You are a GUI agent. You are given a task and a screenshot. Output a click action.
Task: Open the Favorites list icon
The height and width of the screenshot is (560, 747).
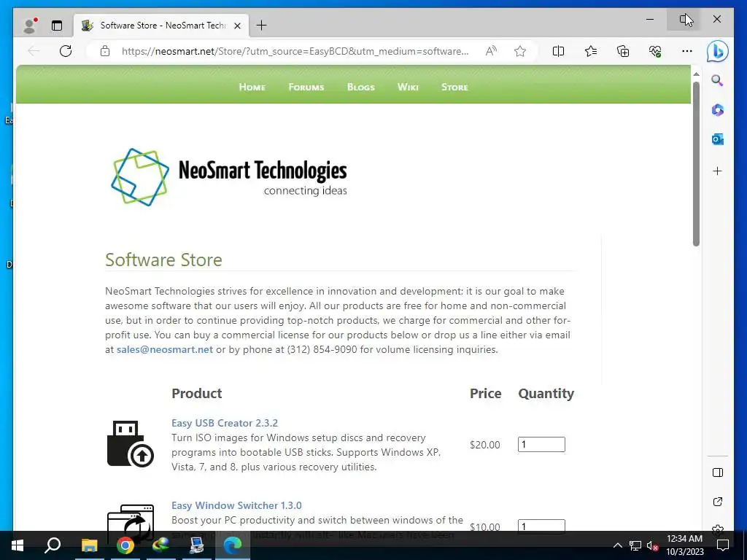(x=591, y=51)
